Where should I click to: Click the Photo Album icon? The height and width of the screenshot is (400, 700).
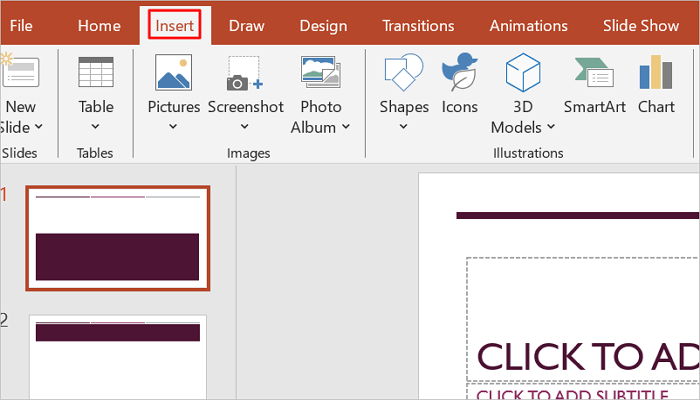(321, 72)
